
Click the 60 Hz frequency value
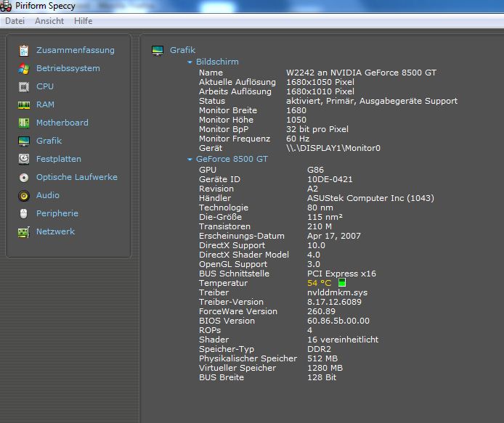pos(298,139)
